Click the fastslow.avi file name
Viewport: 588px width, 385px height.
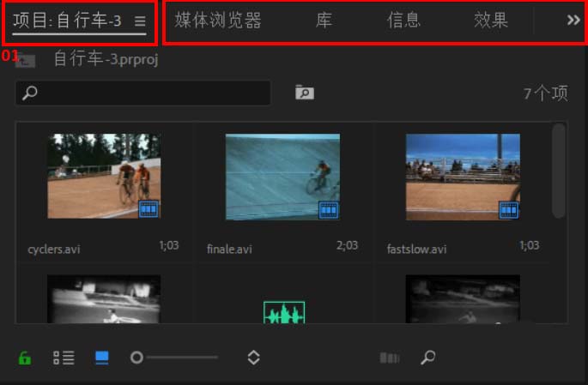(416, 250)
